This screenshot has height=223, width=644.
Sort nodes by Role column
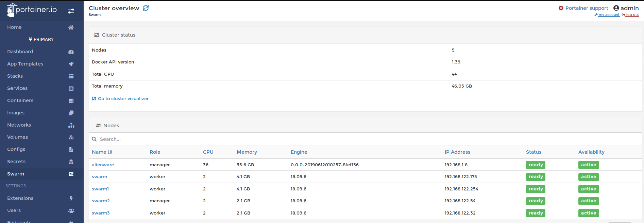(x=155, y=152)
